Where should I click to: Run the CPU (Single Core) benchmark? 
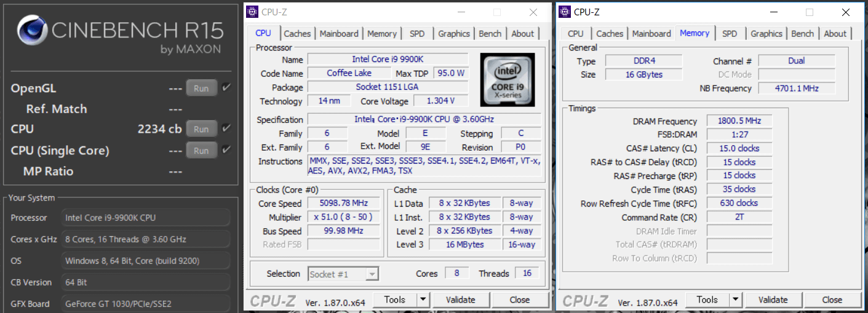(201, 150)
